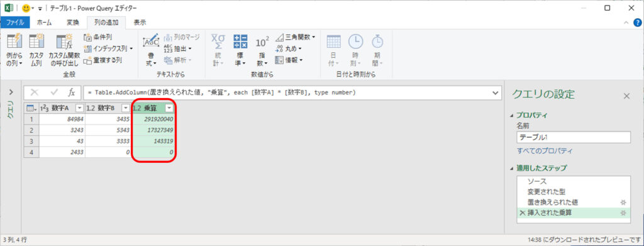644x246 pixels.
Task: Open the quick access toolbar dropdown
Action: [x=40, y=9]
